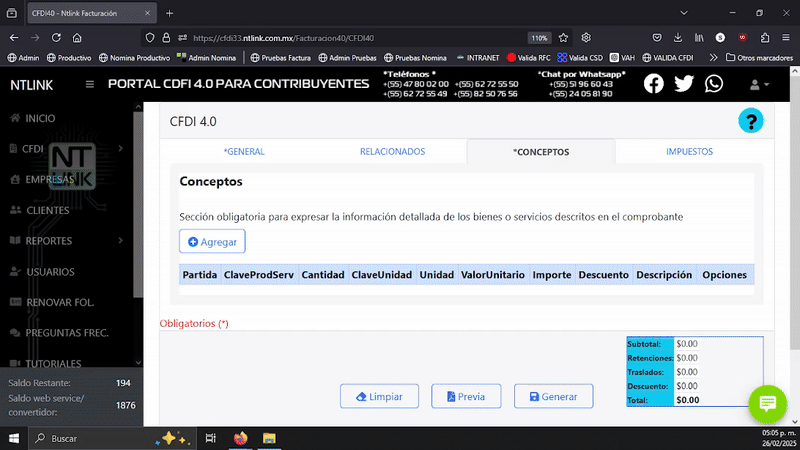Switch to the *GENERAL tab

[x=244, y=152]
